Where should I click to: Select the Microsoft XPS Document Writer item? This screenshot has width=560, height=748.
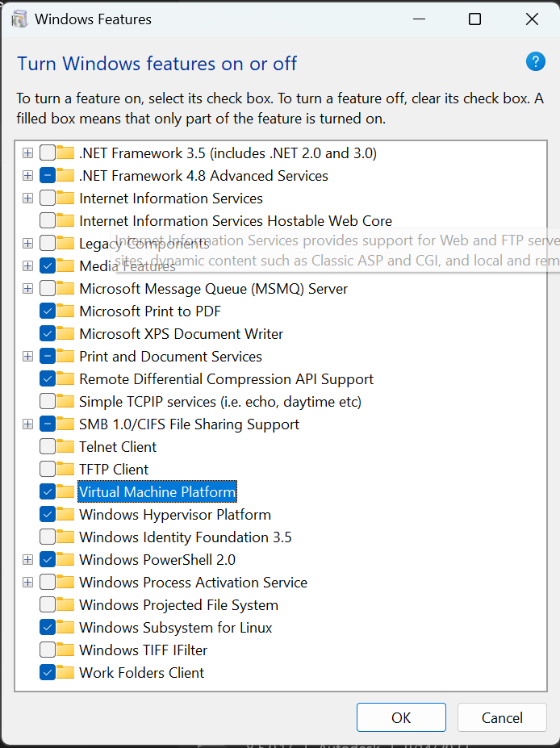point(181,334)
